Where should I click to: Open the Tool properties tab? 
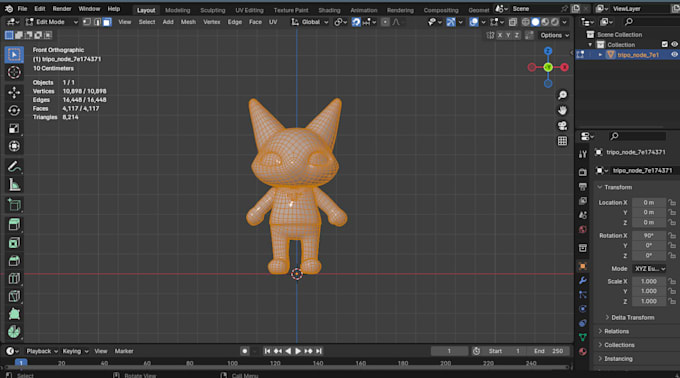(x=582, y=154)
